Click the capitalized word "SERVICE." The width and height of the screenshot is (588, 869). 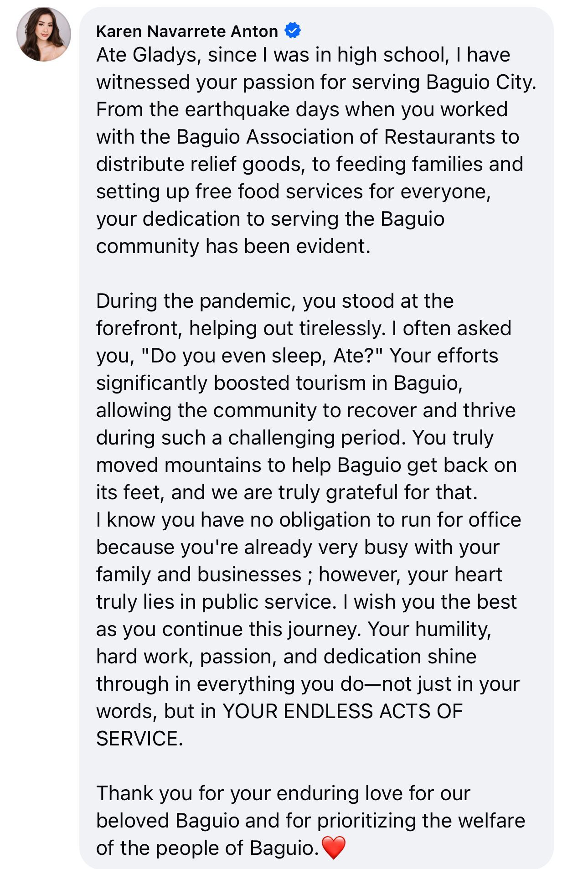[139, 739]
